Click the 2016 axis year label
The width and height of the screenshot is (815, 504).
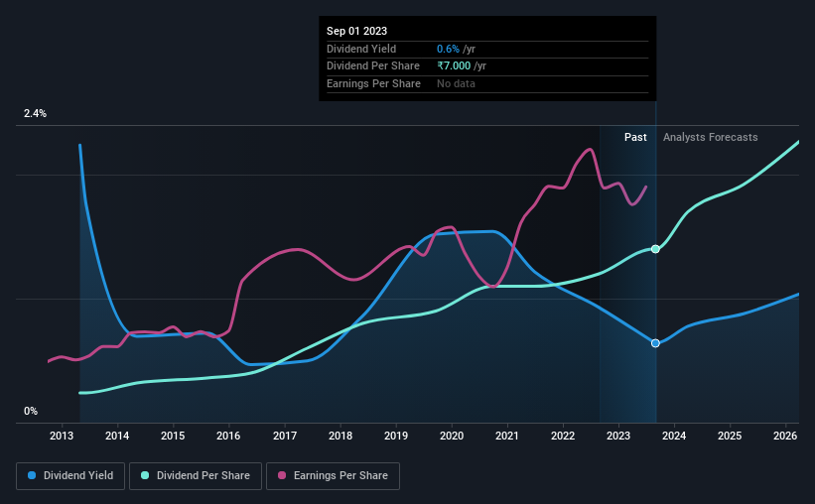[x=228, y=436]
